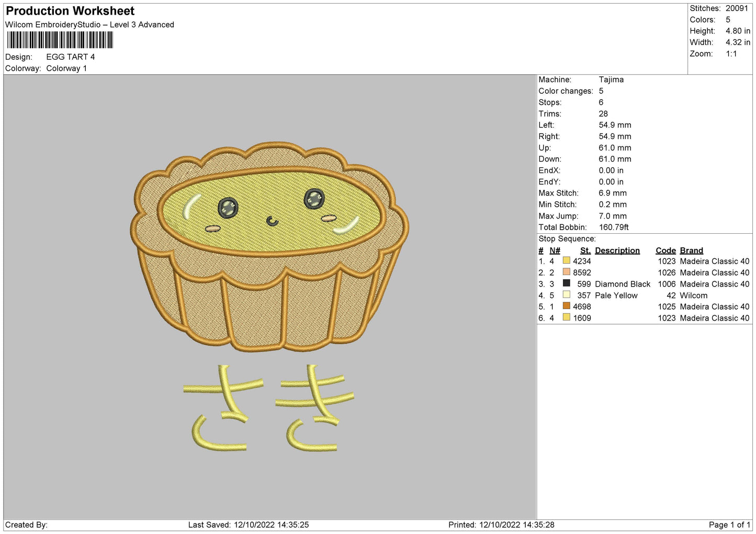Click the code '1006' in stop 3
The height and width of the screenshot is (534, 756).
pos(667,284)
